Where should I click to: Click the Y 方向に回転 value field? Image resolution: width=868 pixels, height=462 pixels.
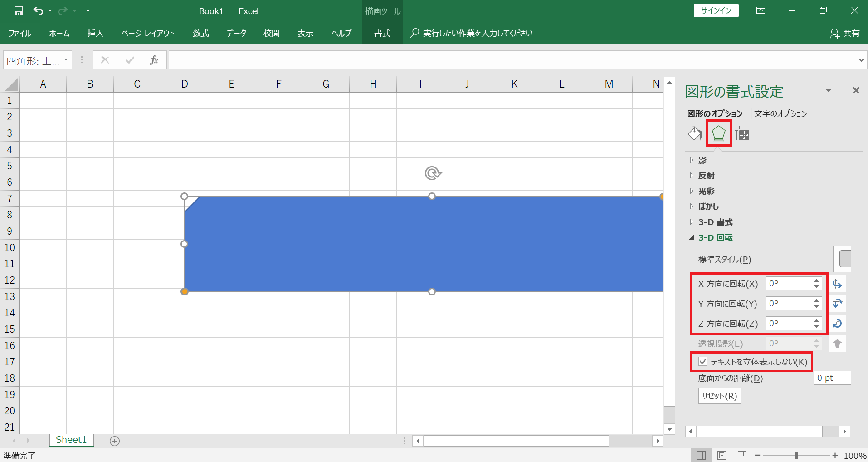(x=789, y=304)
